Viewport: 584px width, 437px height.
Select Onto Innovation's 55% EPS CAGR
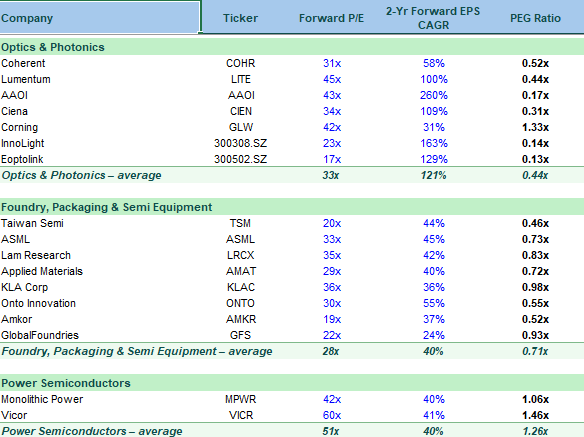(x=434, y=303)
